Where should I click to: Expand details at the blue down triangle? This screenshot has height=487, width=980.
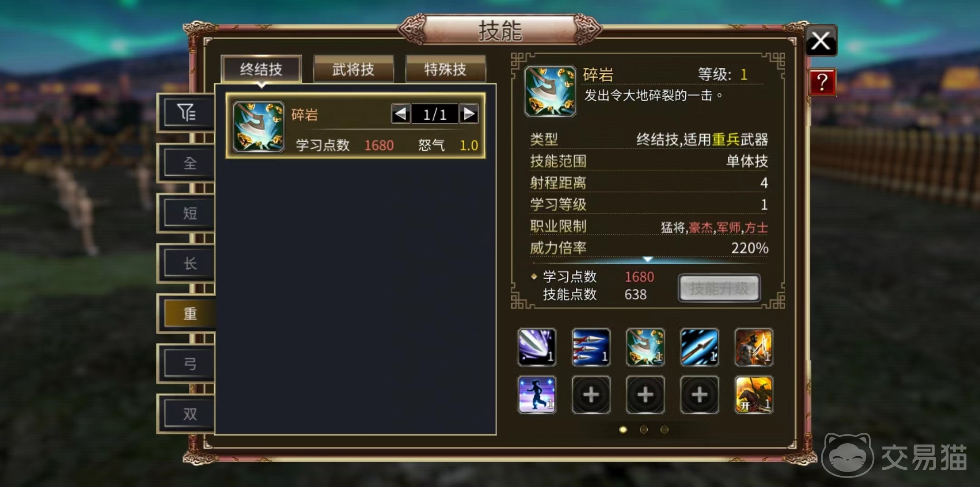pos(648,259)
